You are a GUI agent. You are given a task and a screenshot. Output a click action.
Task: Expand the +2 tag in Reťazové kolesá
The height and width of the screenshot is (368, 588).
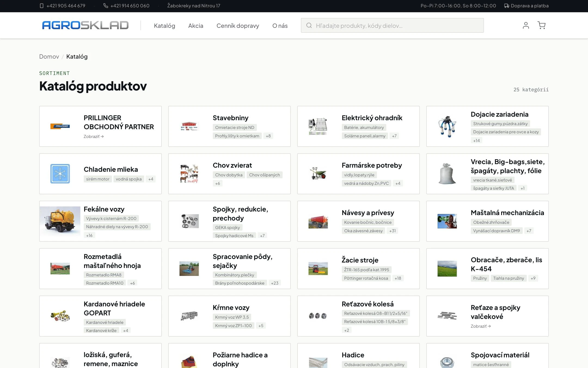pos(347,330)
